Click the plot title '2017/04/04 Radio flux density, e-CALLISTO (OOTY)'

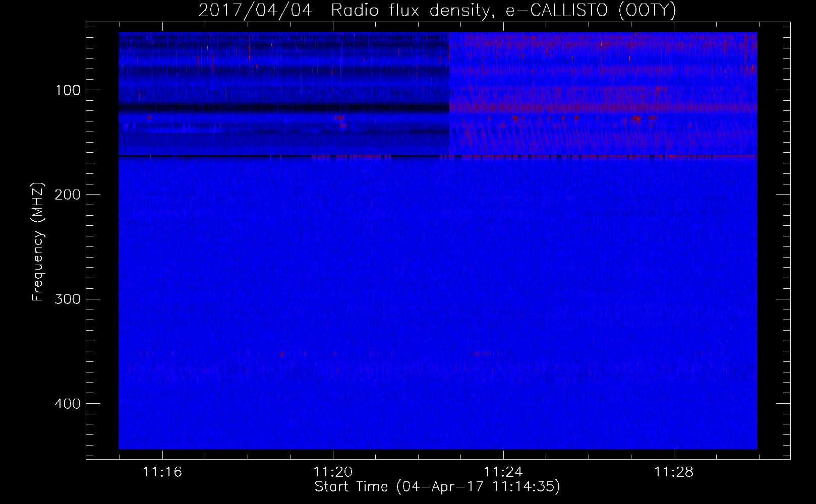[x=437, y=11]
